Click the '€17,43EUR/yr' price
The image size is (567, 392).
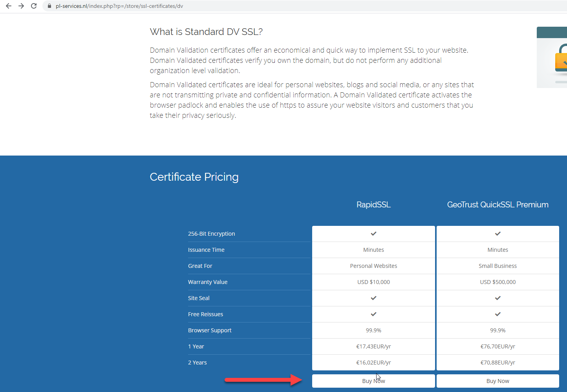click(x=373, y=346)
